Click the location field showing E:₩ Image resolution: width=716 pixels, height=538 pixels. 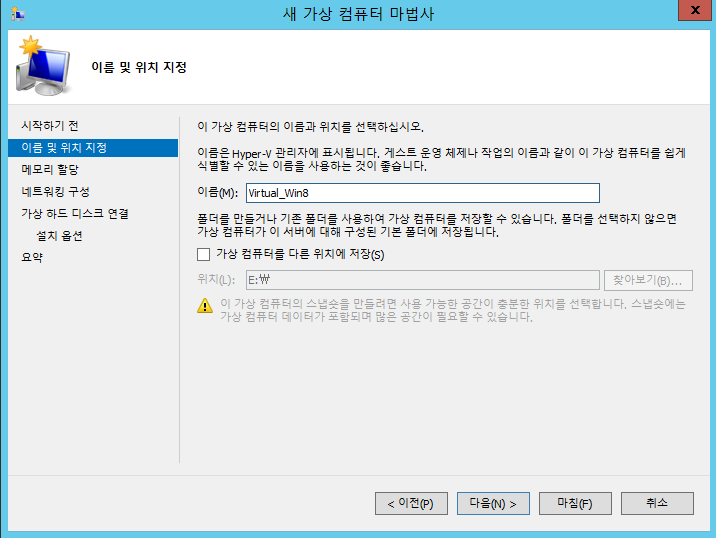[x=422, y=280]
